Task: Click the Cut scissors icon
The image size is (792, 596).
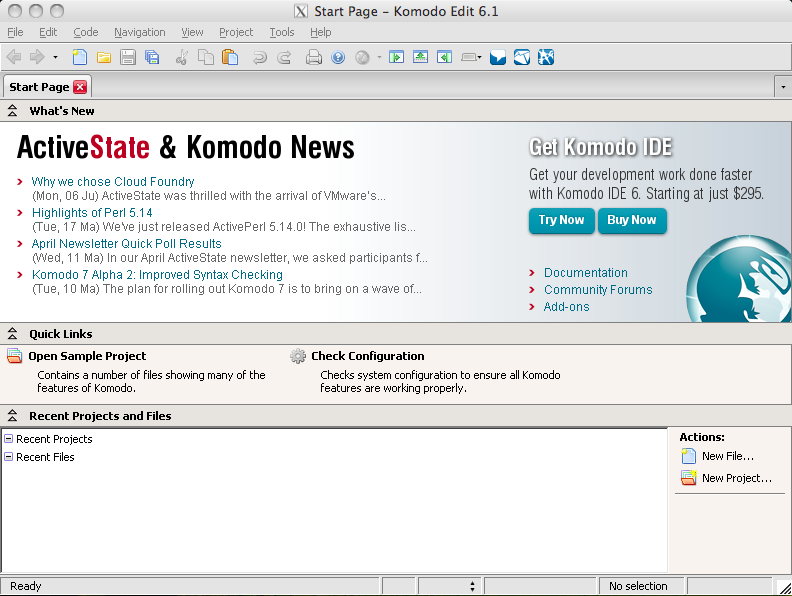Action: pyautogui.click(x=181, y=57)
